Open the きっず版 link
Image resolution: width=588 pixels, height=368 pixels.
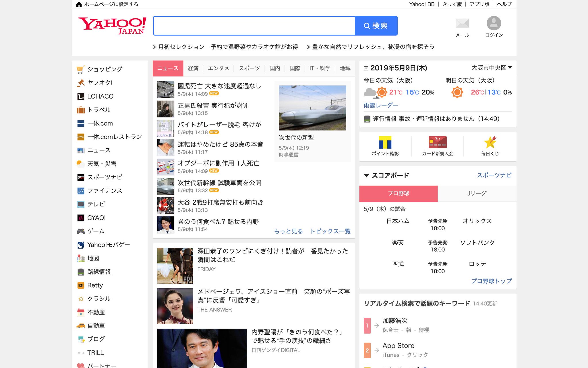point(452,4)
